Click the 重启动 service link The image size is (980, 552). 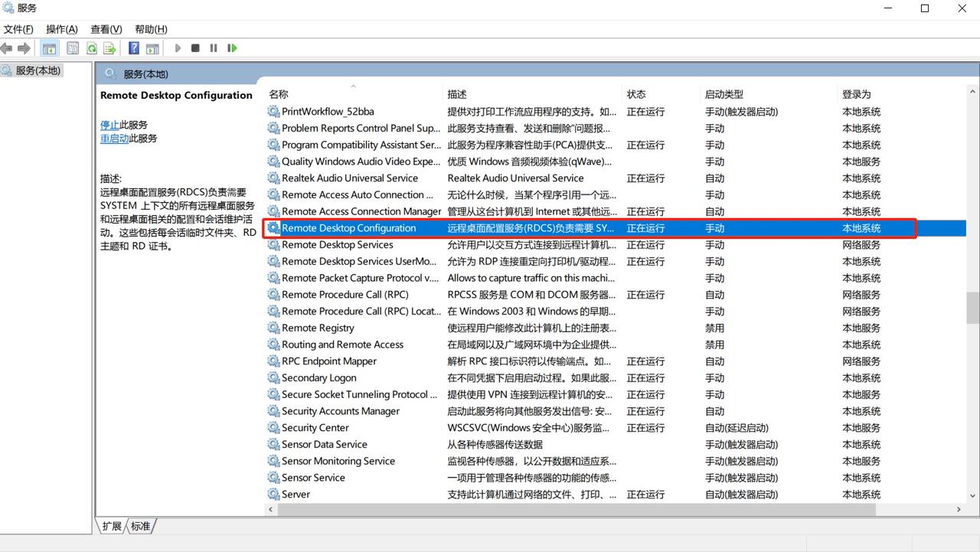[x=114, y=139]
